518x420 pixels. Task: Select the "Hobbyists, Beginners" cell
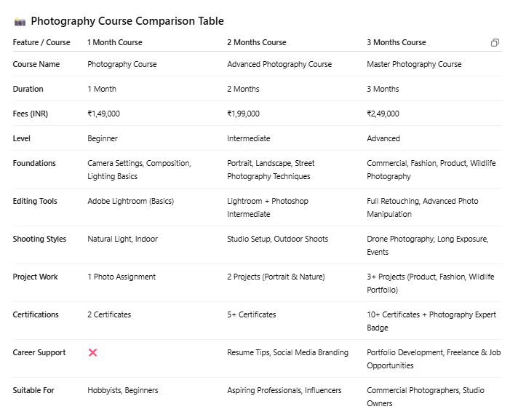pos(123,391)
